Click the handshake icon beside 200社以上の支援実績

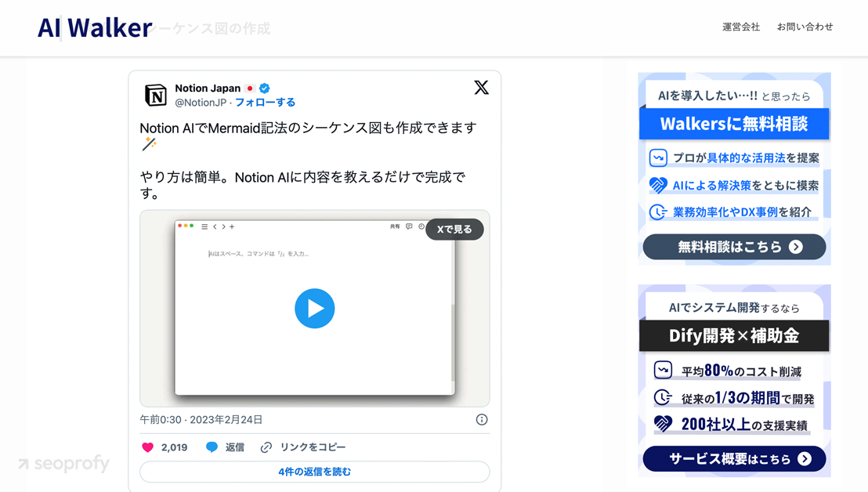(663, 424)
